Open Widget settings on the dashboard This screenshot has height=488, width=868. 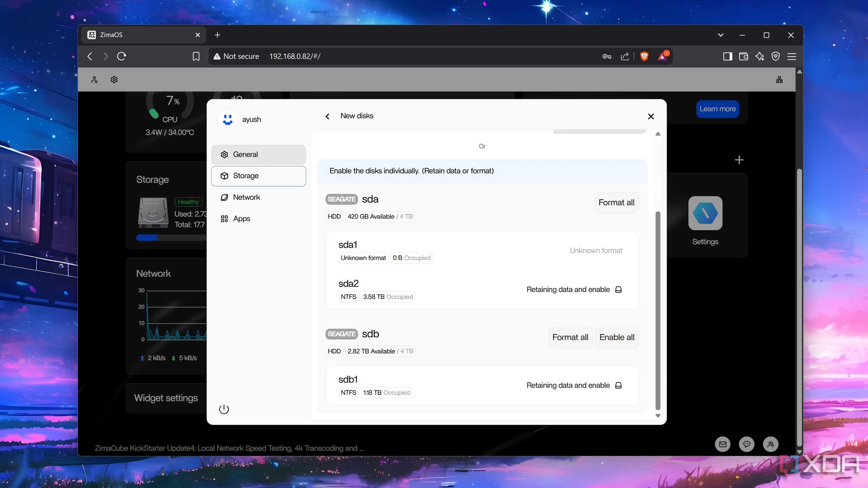[x=166, y=398]
